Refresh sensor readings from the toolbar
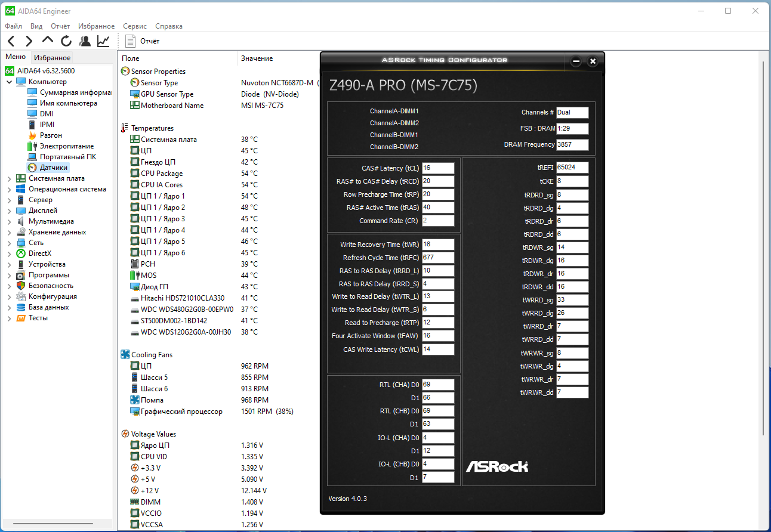The height and width of the screenshot is (532, 771). (x=66, y=41)
